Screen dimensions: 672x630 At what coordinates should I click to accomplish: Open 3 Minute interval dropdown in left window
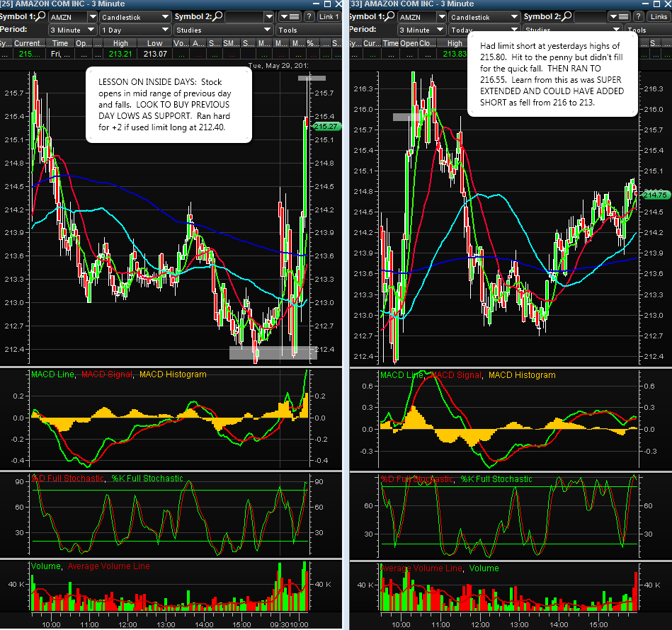point(72,30)
